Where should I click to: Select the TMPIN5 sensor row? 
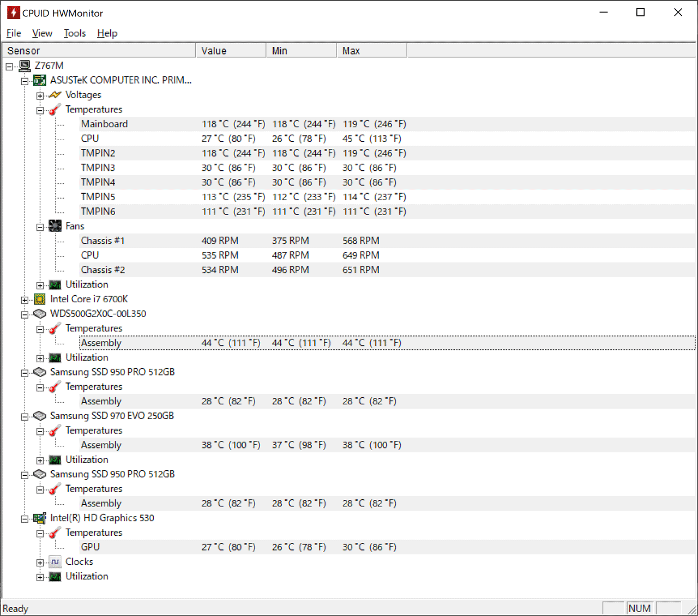[x=387, y=197]
